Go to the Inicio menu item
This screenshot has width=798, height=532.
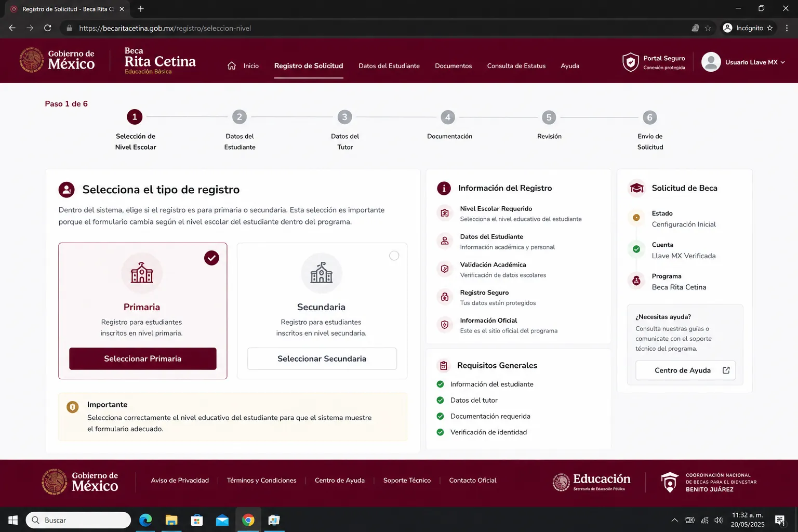point(251,66)
